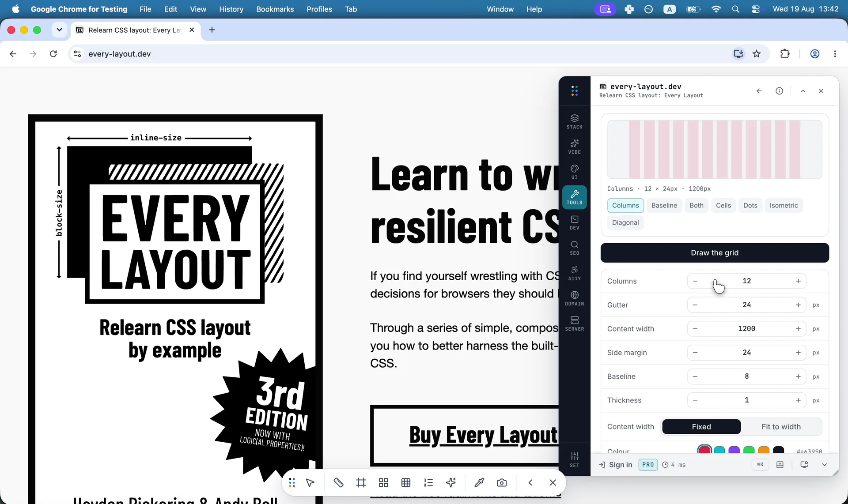This screenshot has height=504, width=848.
Task: Click the Thickness value field
Action: pyautogui.click(x=746, y=400)
